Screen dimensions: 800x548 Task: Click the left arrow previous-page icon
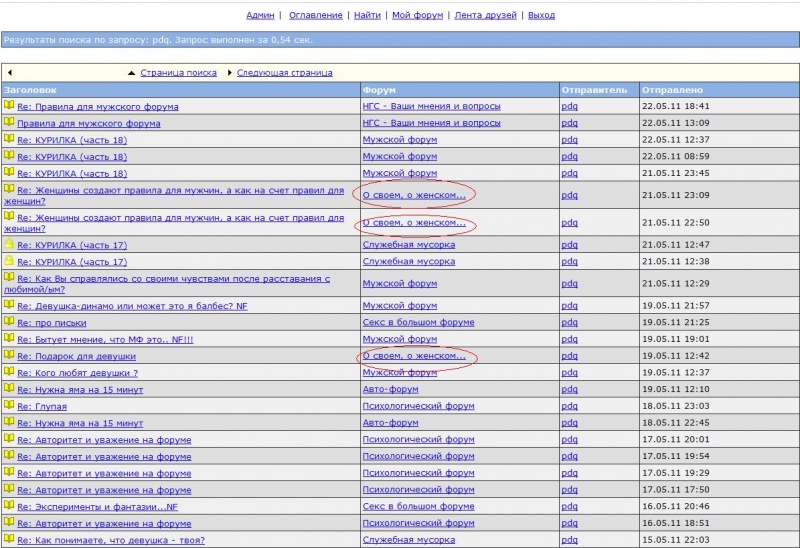tap(9, 73)
